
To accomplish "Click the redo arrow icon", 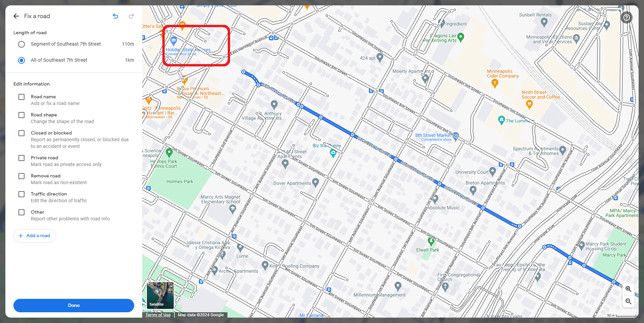I will coord(131,16).
